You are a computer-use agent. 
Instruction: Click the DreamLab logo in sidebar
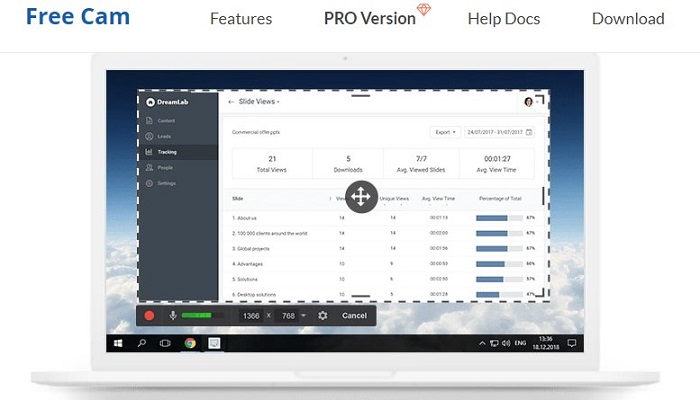167,102
